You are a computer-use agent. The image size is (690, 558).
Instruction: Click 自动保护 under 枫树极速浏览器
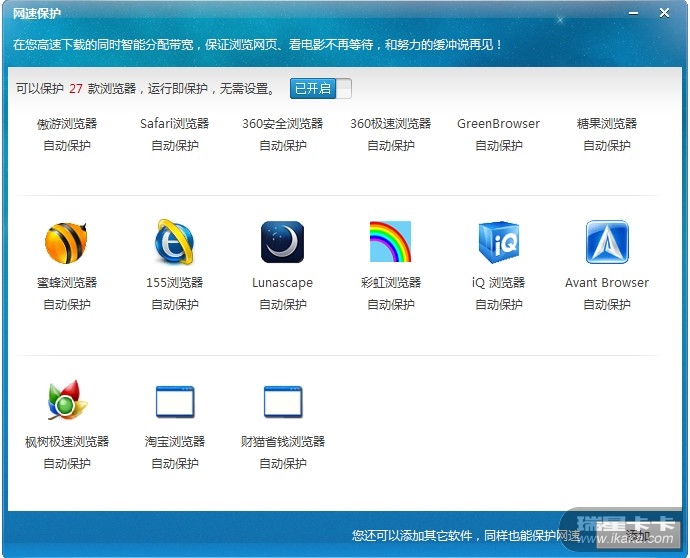[67, 463]
